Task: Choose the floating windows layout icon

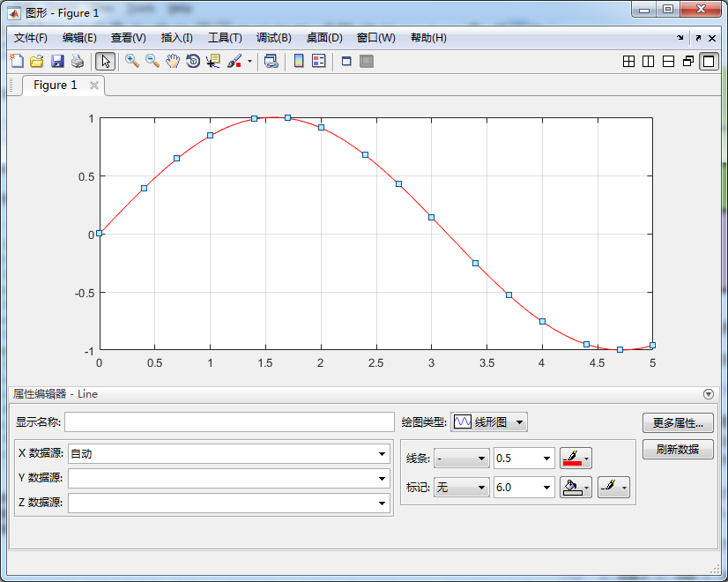Action: point(688,62)
